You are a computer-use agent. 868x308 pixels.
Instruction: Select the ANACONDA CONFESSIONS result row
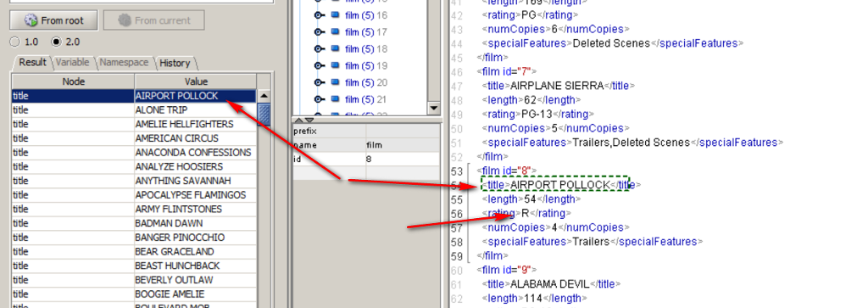pyautogui.click(x=135, y=153)
